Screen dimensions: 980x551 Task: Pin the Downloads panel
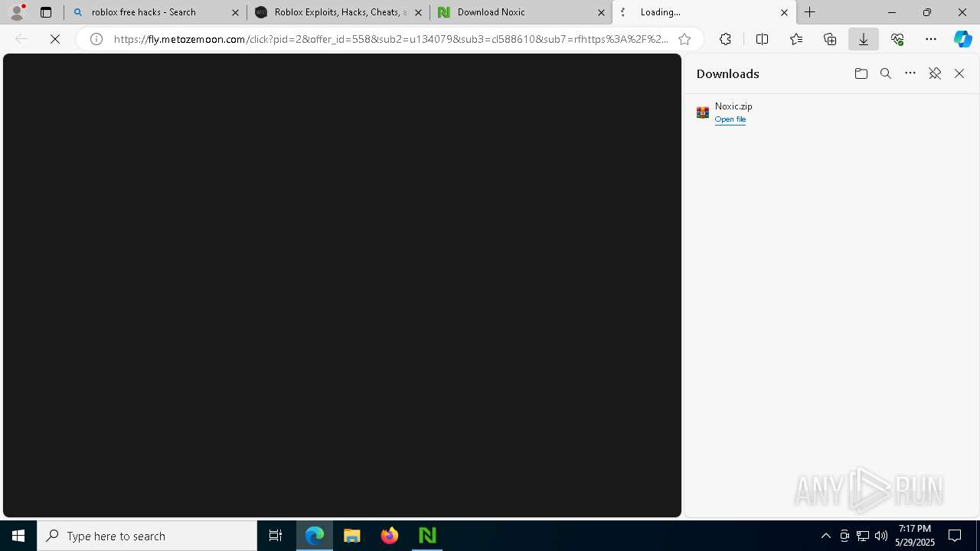pyautogui.click(x=935, y=73)
